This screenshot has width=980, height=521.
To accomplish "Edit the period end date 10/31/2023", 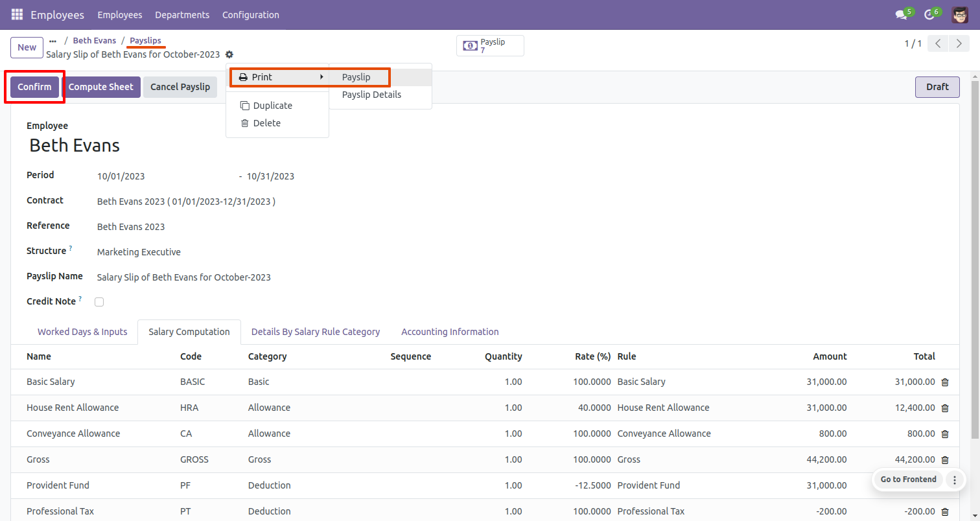I will 270,176.
